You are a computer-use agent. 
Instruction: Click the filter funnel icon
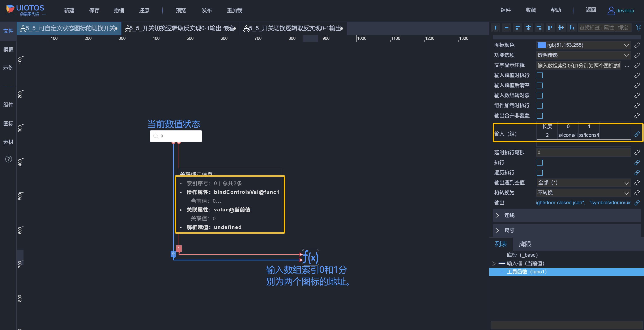pos(638,28)
